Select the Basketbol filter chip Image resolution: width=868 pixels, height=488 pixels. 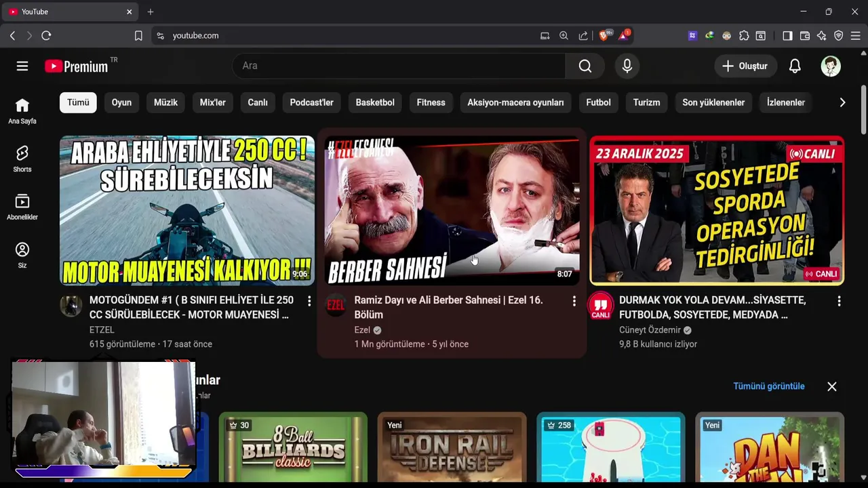point(375,102)
